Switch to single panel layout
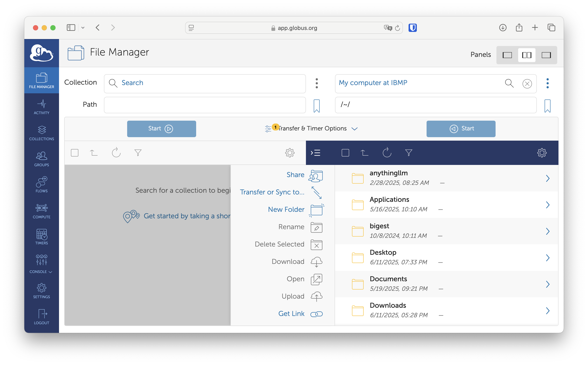Screen dimensions: 588x365 (507, 55)
